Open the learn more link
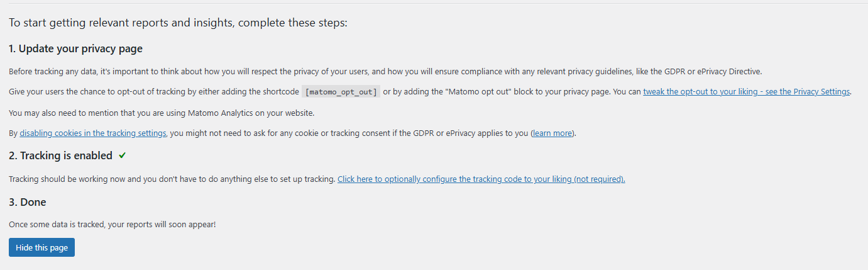 552,133
